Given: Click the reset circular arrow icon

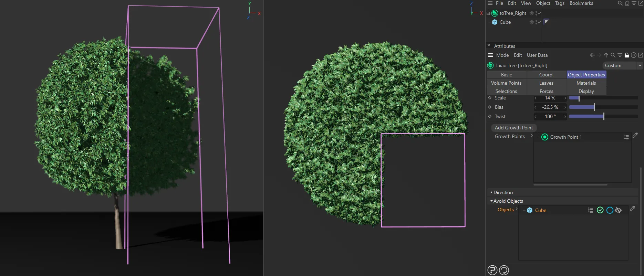Looking at the screenshot, I should [504, 270].
